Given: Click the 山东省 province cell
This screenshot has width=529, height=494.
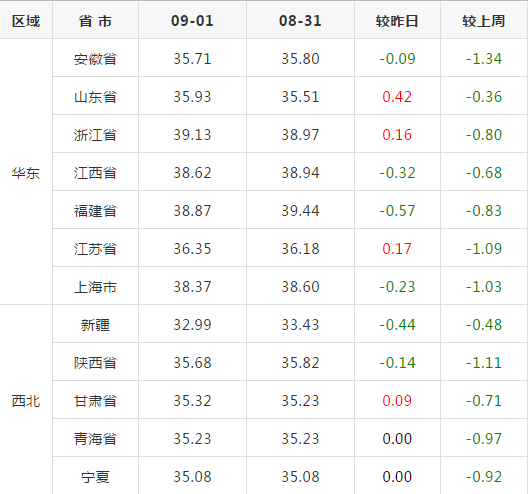Looking at the screenshot, I should pos(95,97).
